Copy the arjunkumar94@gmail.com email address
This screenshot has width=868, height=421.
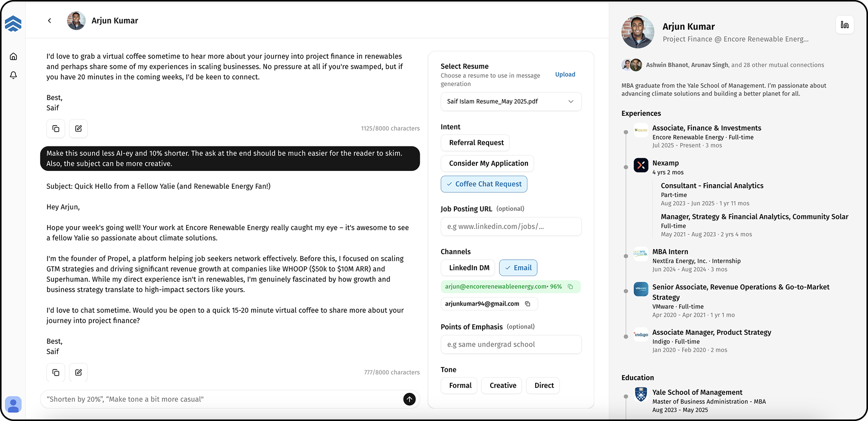527,304
